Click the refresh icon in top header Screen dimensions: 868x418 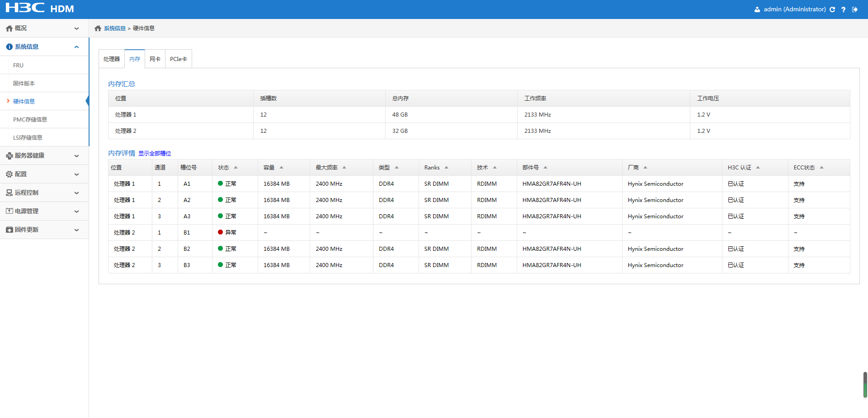[x=832, y=9]
